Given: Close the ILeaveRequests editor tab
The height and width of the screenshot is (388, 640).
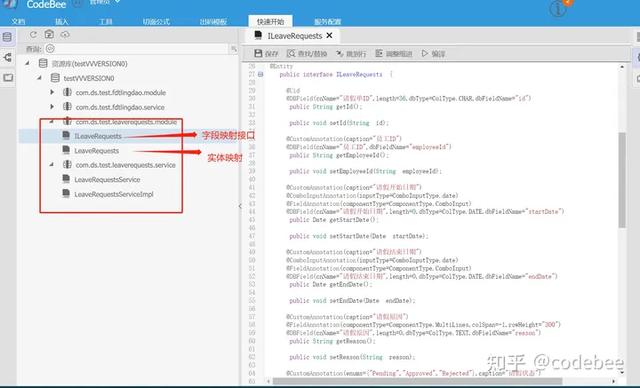Looking at the screenshot, I should click(x=329, y=35).
